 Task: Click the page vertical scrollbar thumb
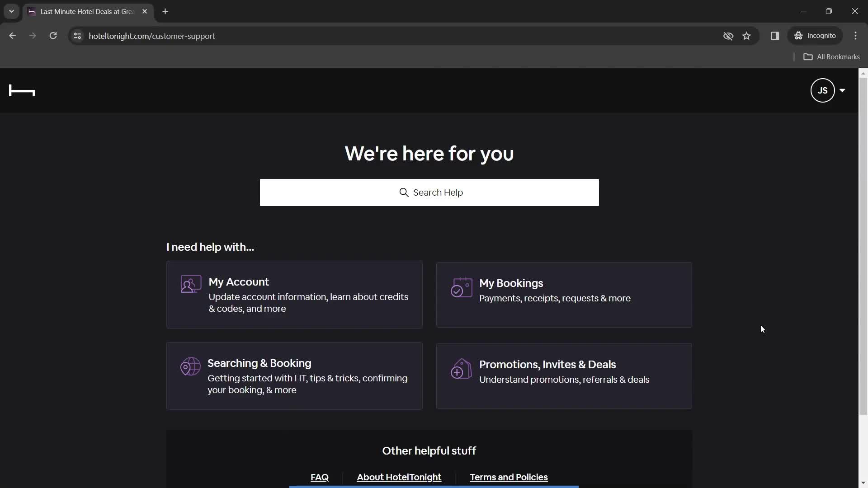pos(863,245)
